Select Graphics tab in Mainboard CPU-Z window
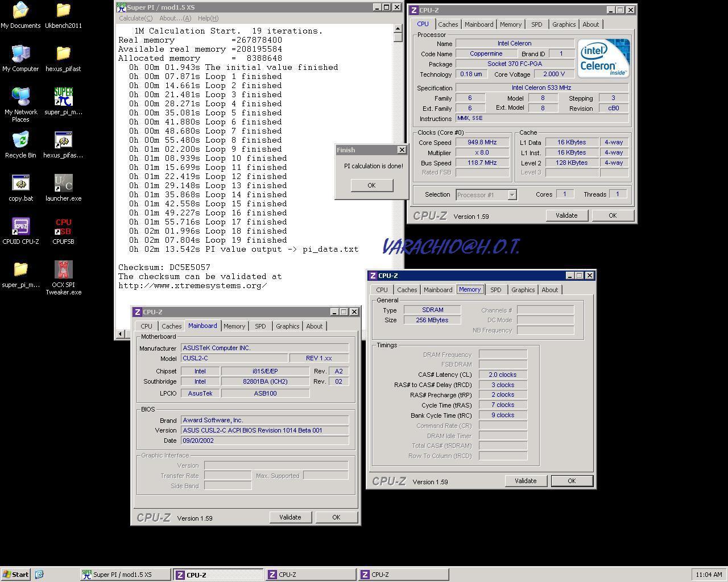Image resolution: width=728 pixels, height=582 pixels. [x=287, y=326]
